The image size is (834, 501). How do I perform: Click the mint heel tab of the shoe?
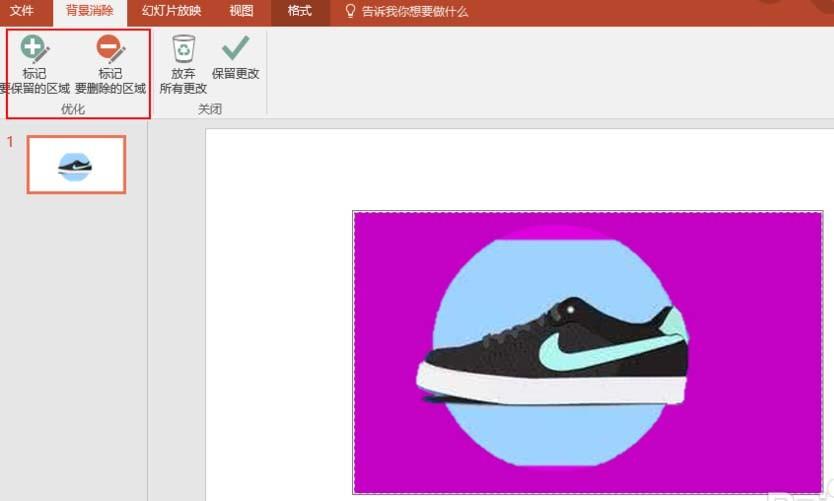677,322
